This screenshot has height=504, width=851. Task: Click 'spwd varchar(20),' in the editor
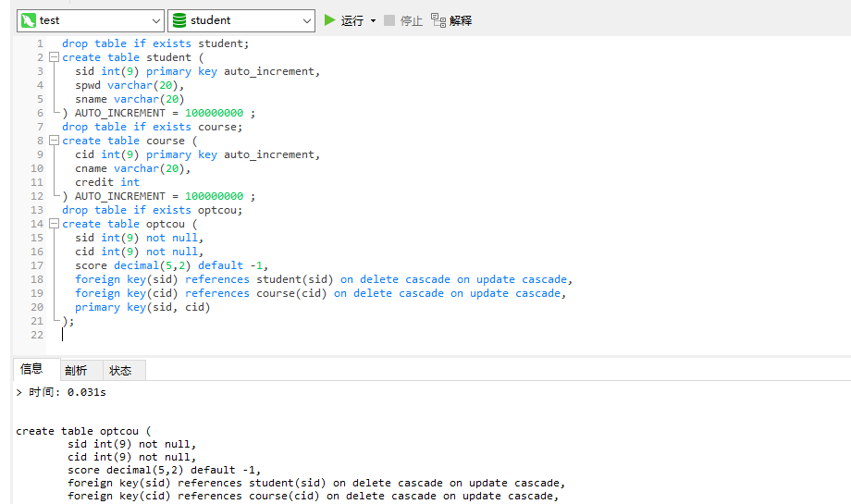(x=129, y=85)
